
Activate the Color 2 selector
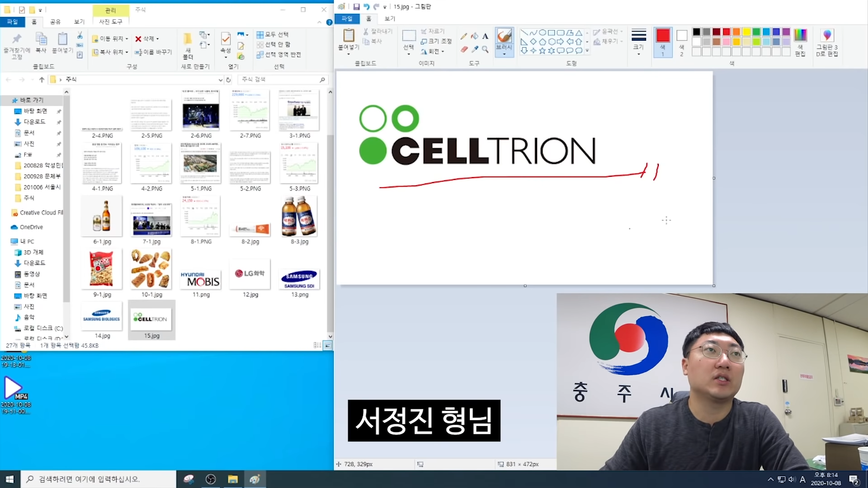(x=682, y=42)
